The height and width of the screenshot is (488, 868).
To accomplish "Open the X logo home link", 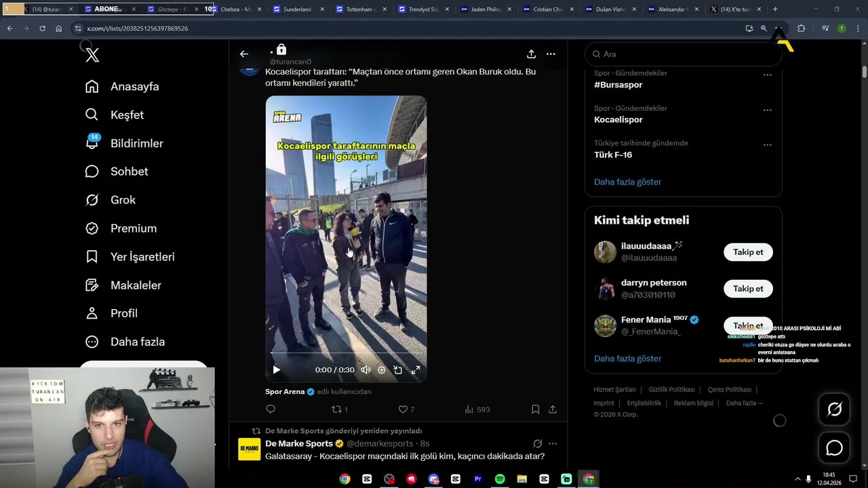I will click(x=92, y=56).
